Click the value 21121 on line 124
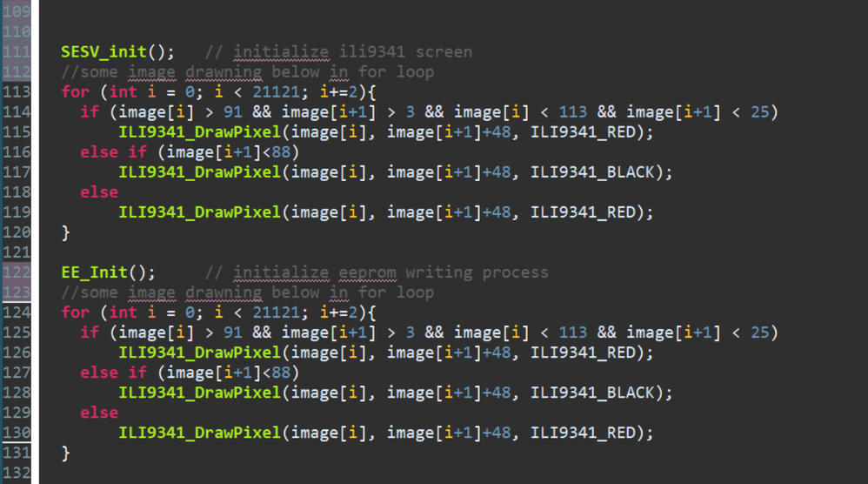Image resolution: width=868 pixels, height=484 pixels. tap(276, 312)
